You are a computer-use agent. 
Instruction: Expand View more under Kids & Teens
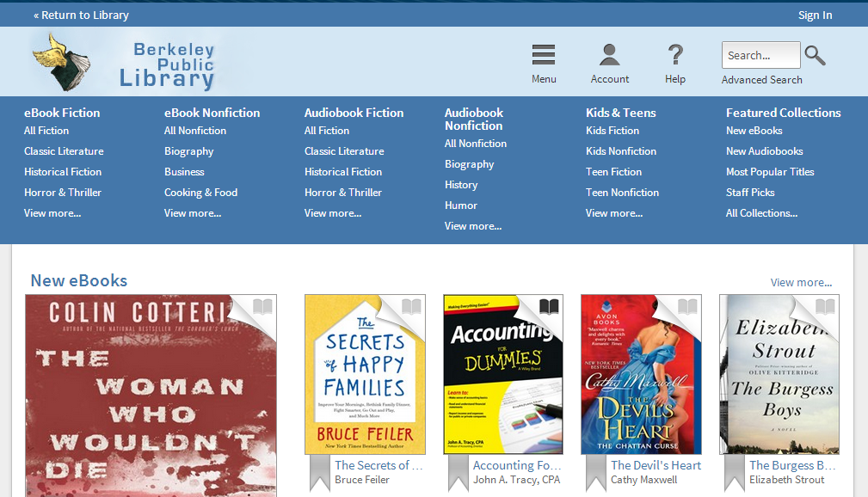click(614, 213)
